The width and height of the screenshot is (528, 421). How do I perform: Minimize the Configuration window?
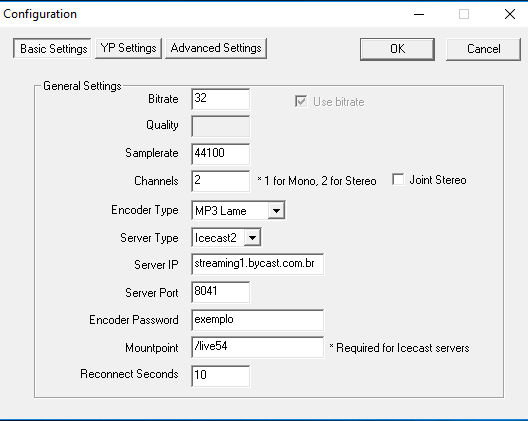419,14
